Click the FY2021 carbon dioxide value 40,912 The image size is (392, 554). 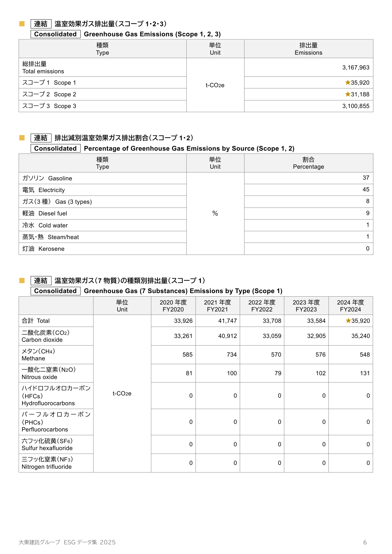[x=227, y=336]
